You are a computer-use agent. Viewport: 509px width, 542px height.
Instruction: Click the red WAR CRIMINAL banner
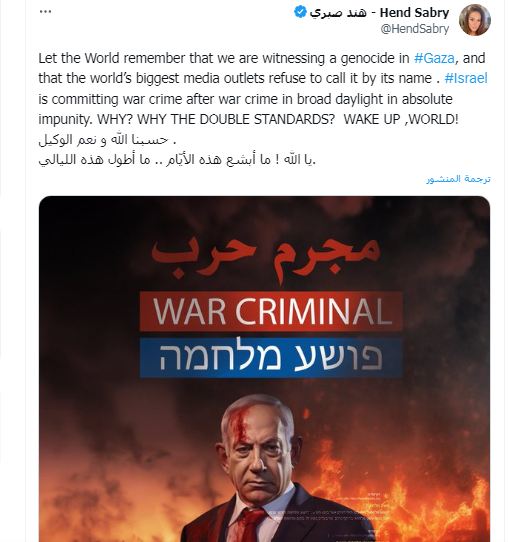tap(271, 311)
